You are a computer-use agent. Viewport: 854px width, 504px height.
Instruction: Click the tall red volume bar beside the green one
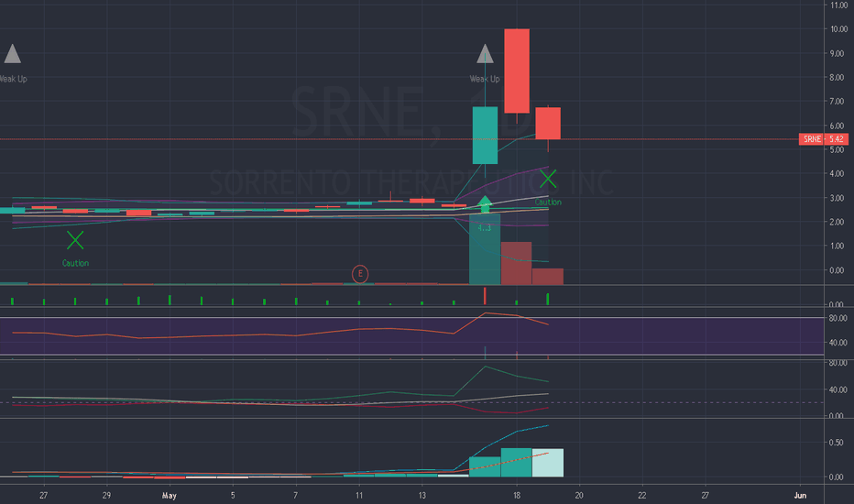(516, 263)
